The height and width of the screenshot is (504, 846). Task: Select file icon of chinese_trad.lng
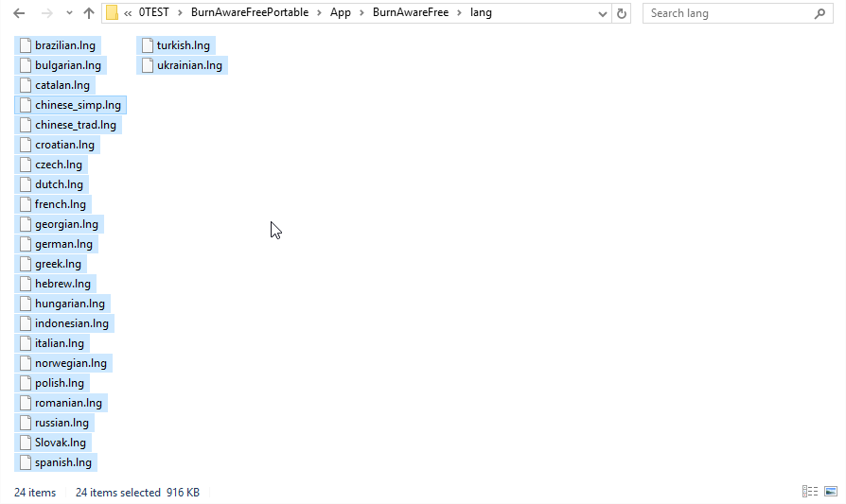[x=26, y=125]
